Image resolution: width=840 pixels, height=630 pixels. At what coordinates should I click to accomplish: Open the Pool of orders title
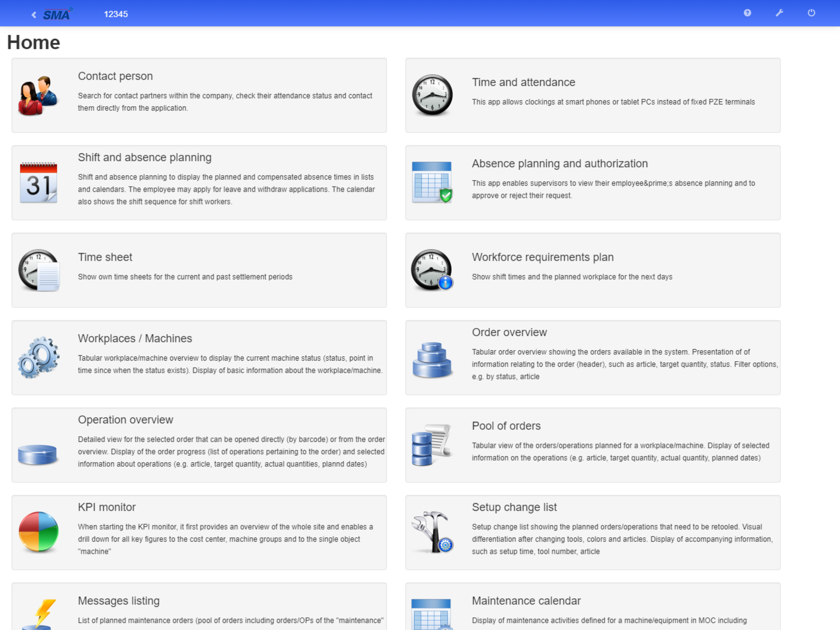tap(506, 425)
